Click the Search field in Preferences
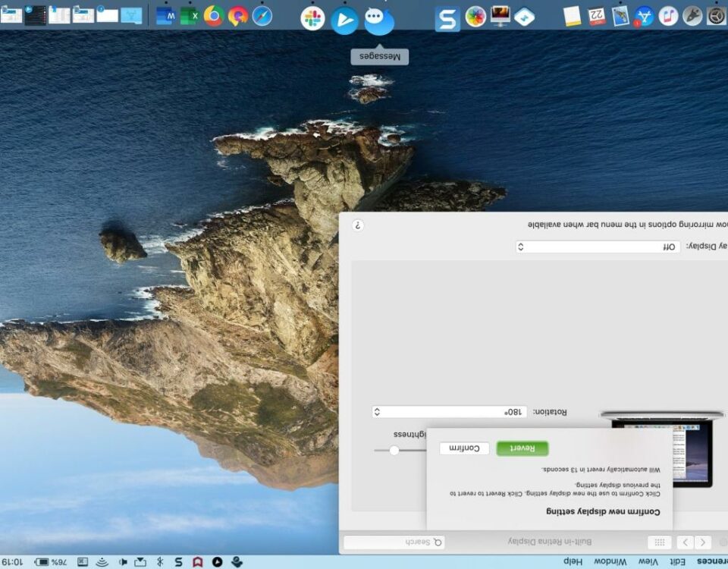 coord(394,542)
